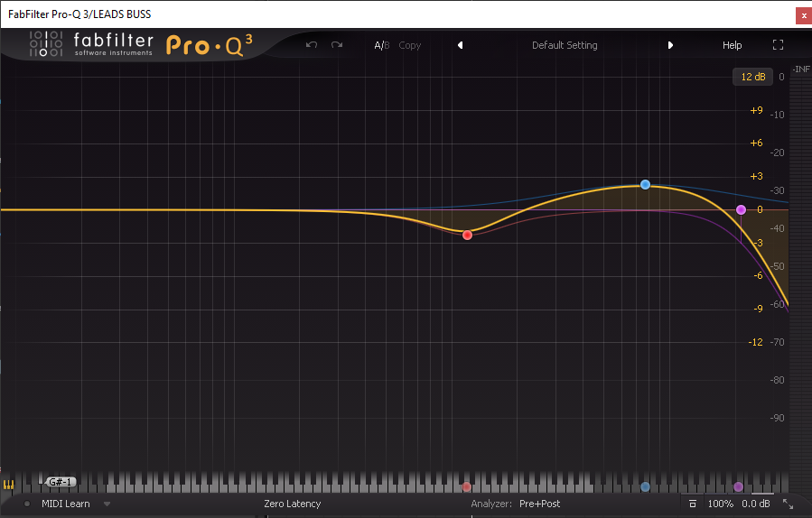Click the undo arrow icon

click(x=312, y=45)
